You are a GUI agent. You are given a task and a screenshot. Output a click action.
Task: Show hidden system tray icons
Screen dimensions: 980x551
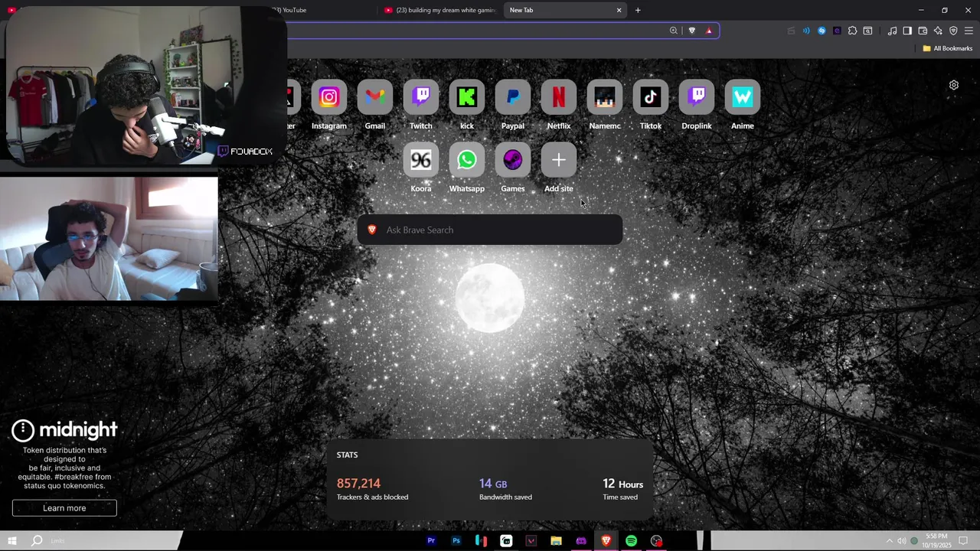[x=890, y=541]
